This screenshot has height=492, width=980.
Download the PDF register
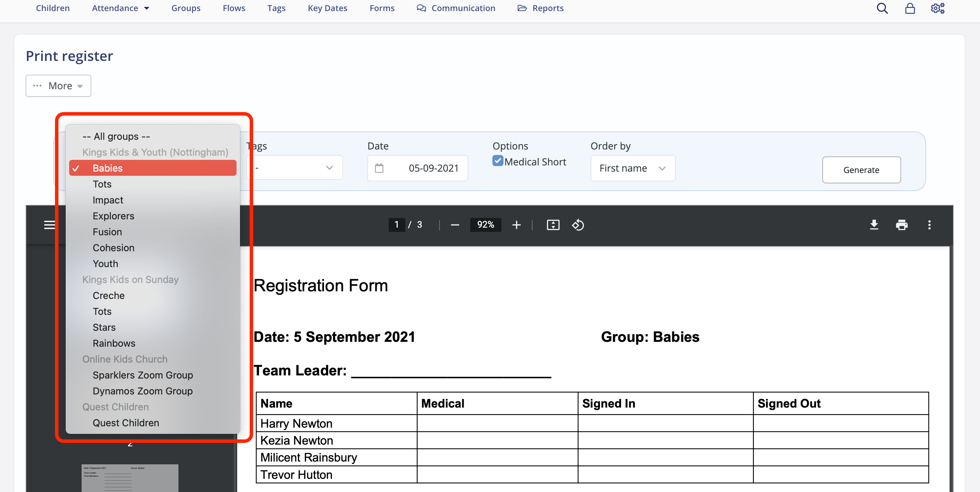[874, 225]
